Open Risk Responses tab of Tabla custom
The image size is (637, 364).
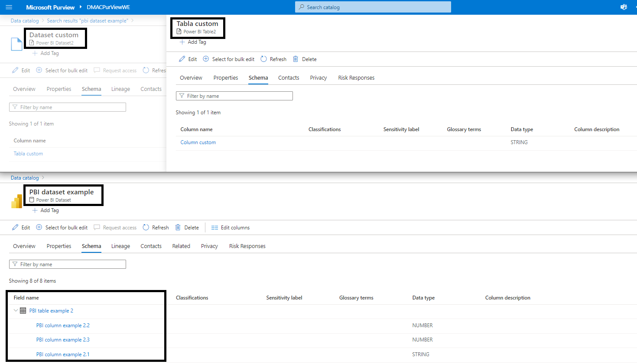click(356, 78)
